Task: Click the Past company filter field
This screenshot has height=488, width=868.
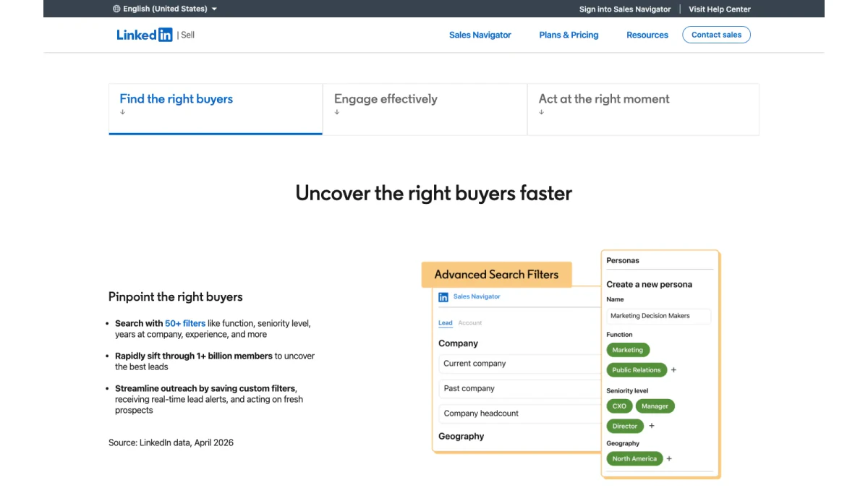Action: pyautogui.click(x=519, y=388)
